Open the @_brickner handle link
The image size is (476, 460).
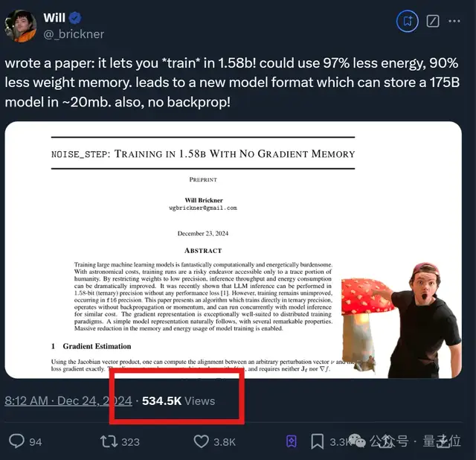click(74, 34)
